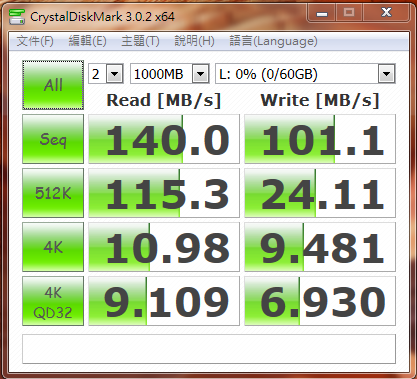
Task: Minimize the CrystalDiskMark window
Action: point(322,13)
